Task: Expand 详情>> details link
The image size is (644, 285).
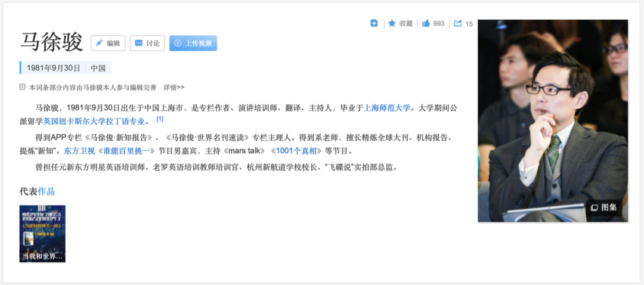Action: coord(174,87)
